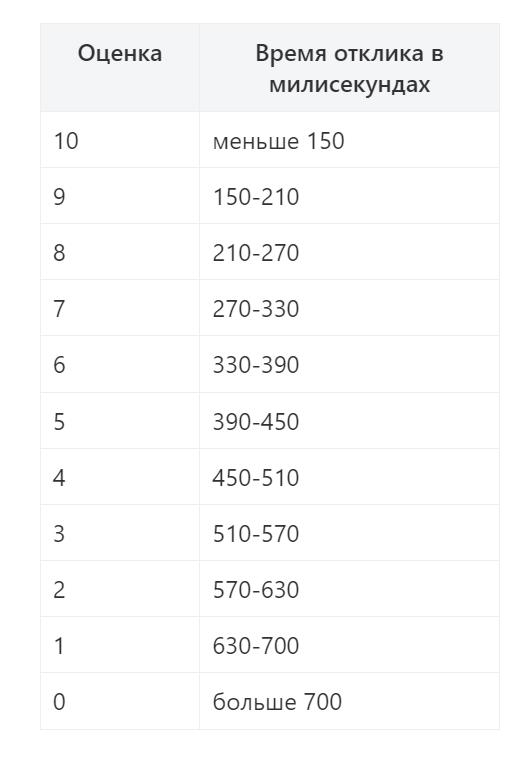Select the cell with score 3
The image size is (532, 762).
tap(120, 533)
